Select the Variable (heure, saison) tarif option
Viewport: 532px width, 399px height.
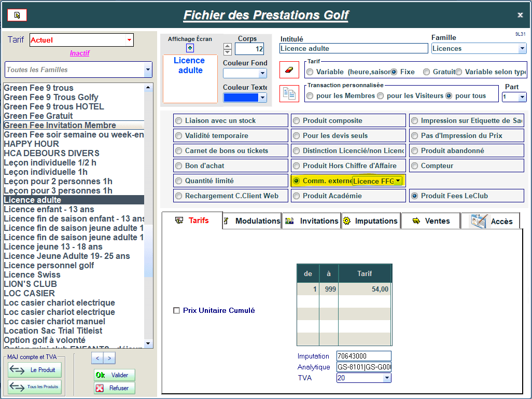pos(310,72)
